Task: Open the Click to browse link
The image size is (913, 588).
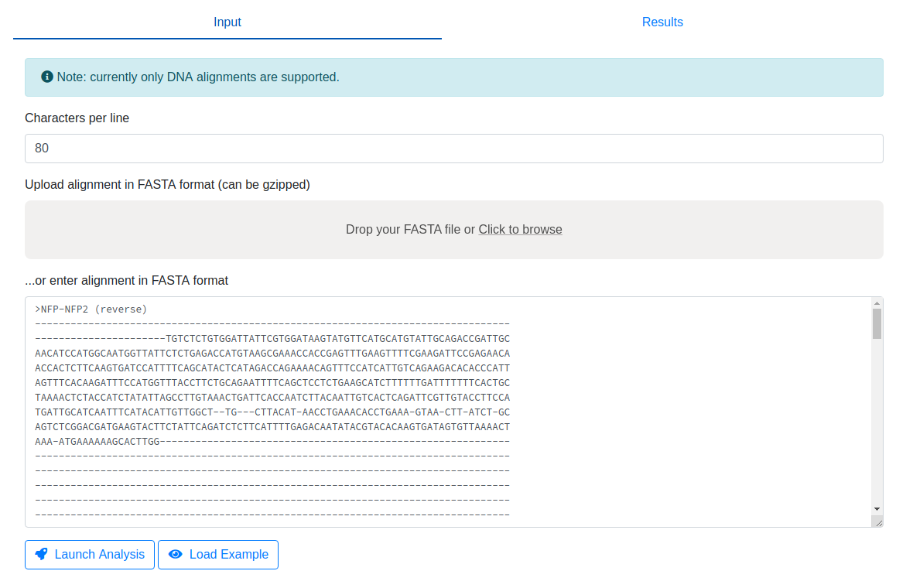Action: tap(520, 230)
